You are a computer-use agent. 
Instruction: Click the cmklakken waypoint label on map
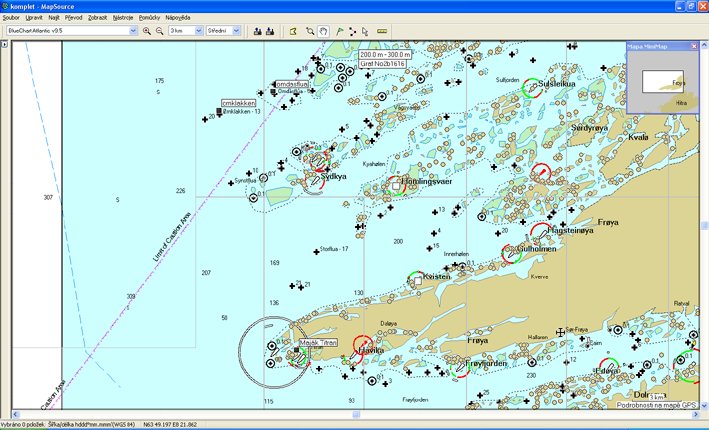coord(238,102)
